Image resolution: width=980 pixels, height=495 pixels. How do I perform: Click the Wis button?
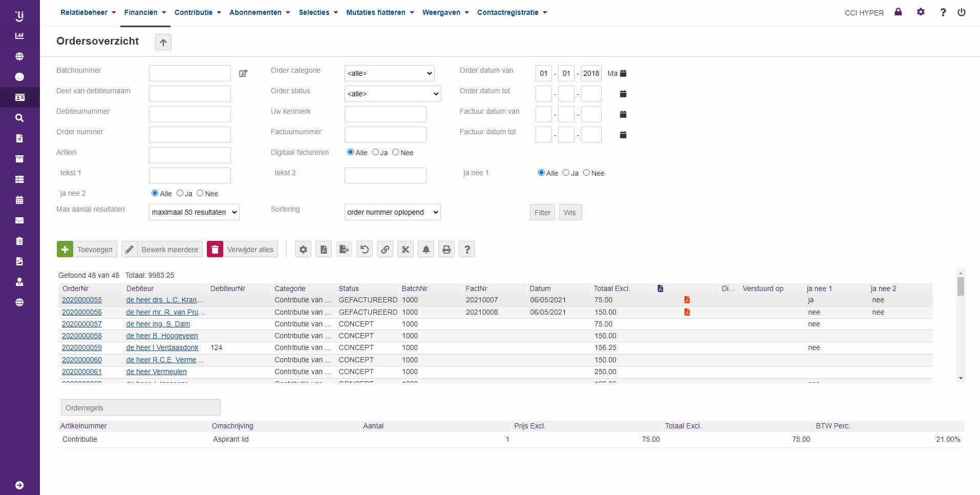pos(570,213)
